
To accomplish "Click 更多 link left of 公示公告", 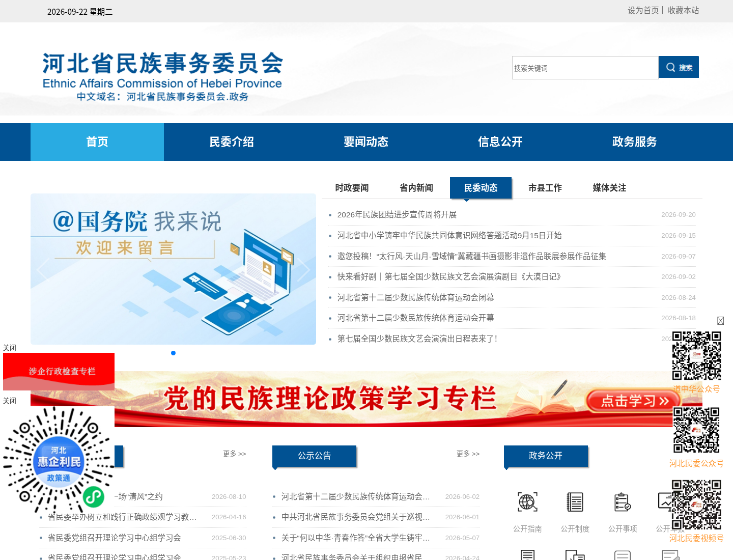I will 234,454.
